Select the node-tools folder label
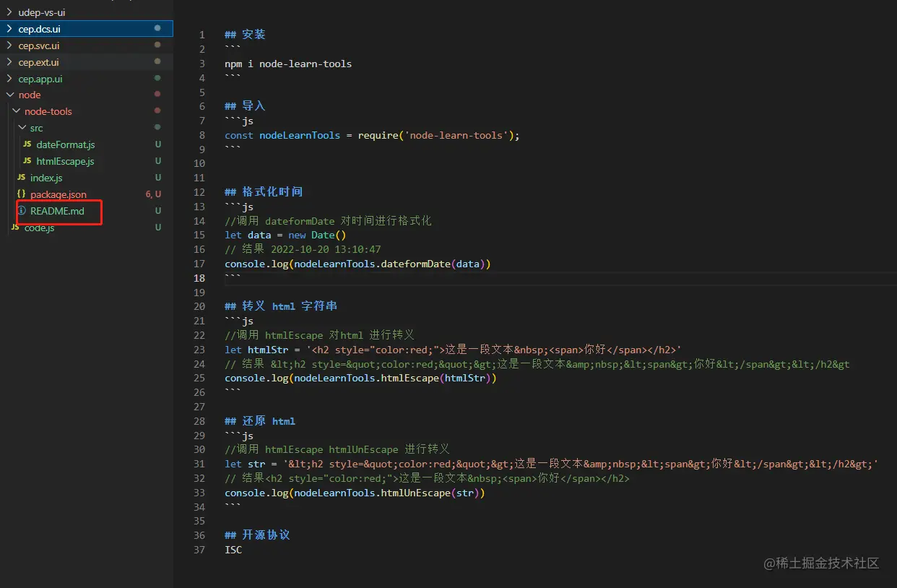 click(48, 111)
